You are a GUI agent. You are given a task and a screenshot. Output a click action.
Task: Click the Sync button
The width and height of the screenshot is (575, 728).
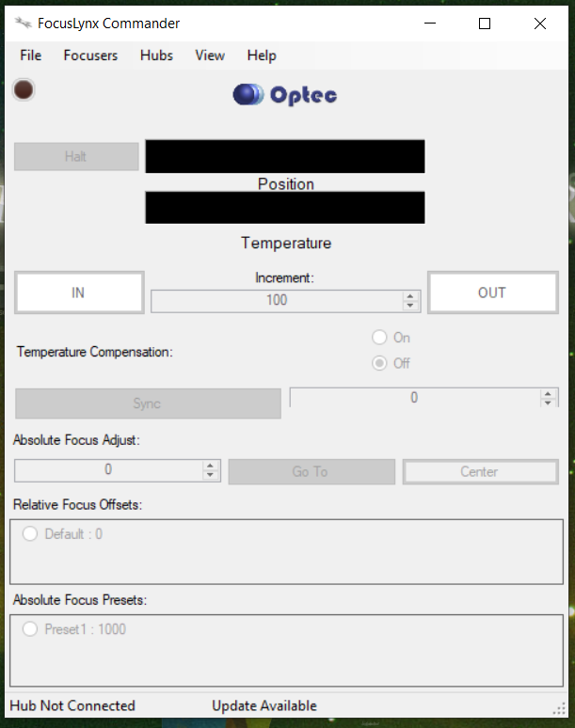(148, 404)
